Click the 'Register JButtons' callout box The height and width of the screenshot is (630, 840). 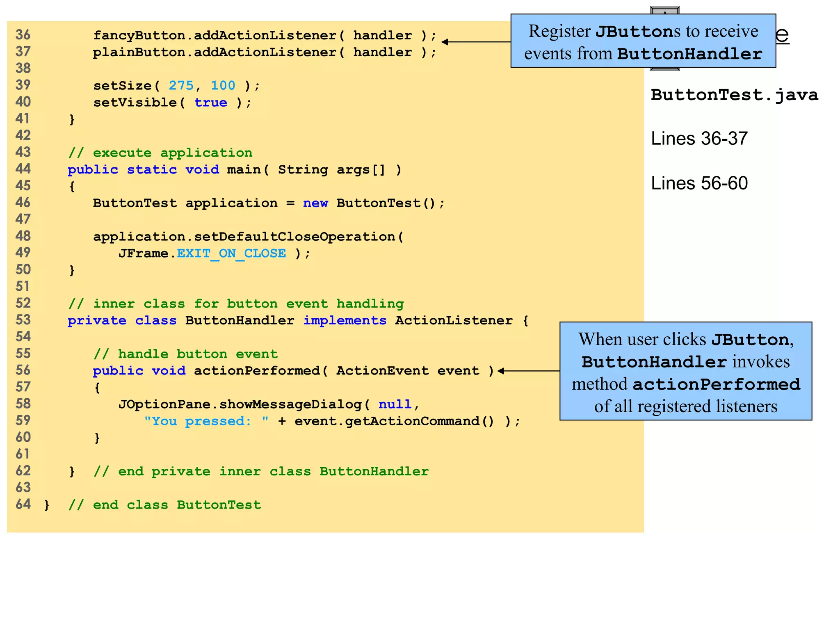click(x=643, y=41)
